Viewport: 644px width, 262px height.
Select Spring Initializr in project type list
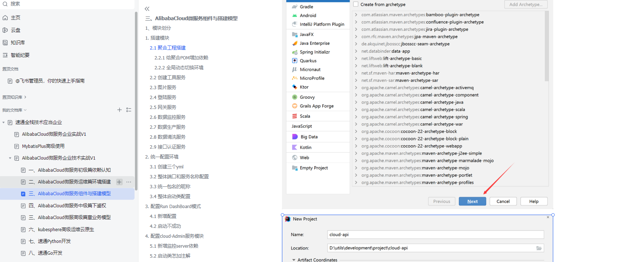click(x=315, y=52)
